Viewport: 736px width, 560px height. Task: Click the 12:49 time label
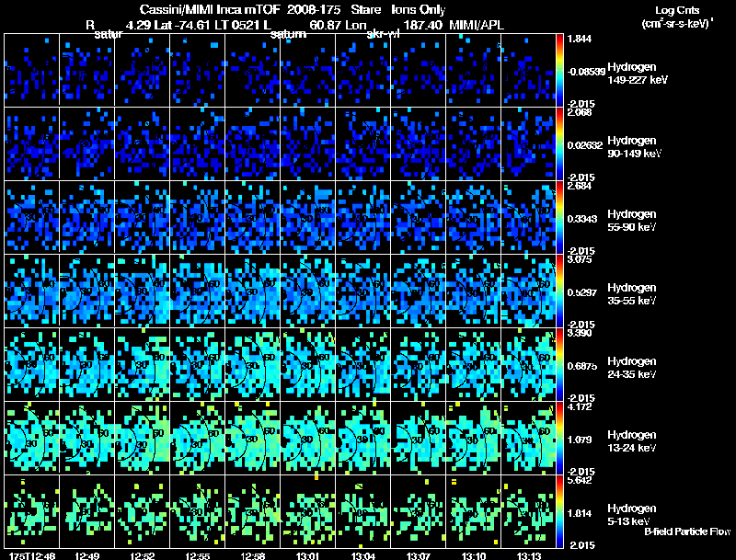pyautogui.click(x=86, y=555)
